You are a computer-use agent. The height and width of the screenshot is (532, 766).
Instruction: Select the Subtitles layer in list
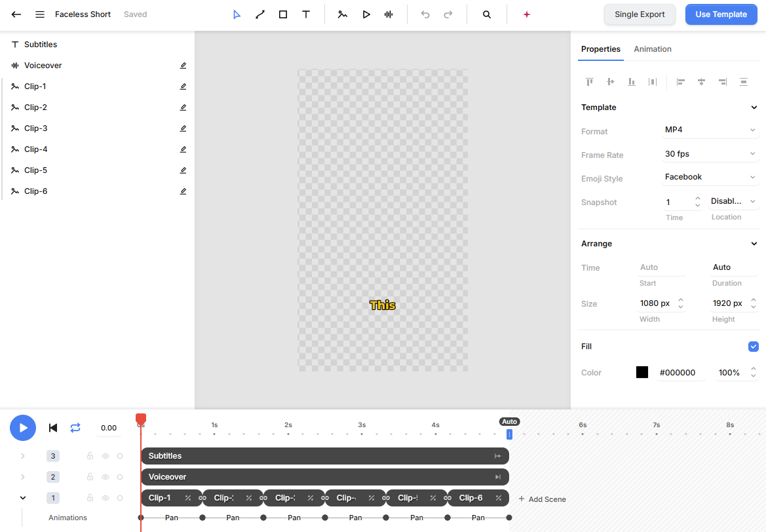click(x=97, y=45)
